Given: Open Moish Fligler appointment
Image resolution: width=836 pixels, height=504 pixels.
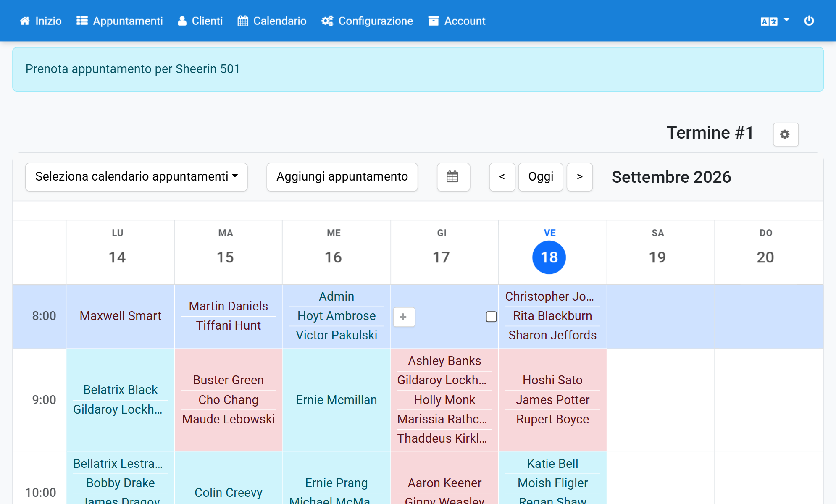Looking at the screenshot, I should click(552, 483).
